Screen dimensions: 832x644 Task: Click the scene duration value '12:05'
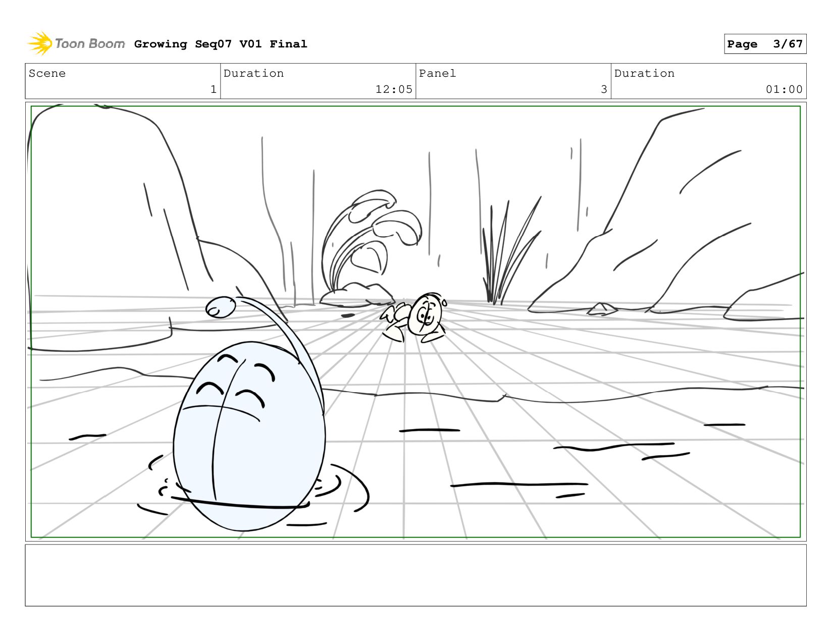394,89
